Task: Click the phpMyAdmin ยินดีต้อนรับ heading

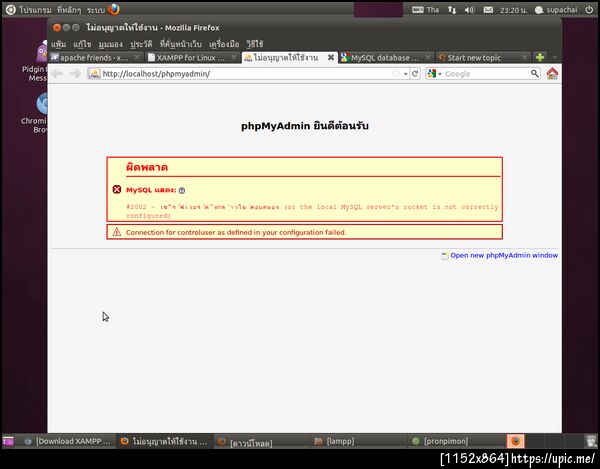Action: (x=305, y=126)
